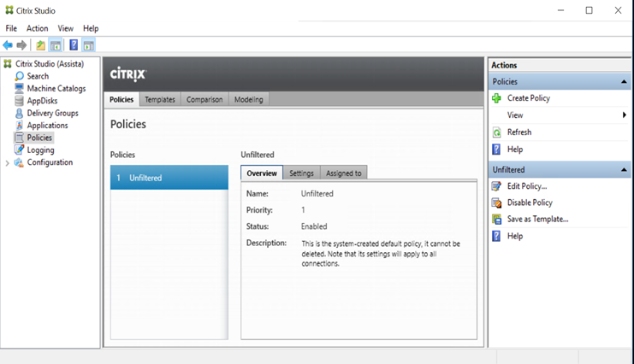This screenshot has width=634, height=364.
Task: Select the Delivery Groups tree item
Action: click(52, 113)
